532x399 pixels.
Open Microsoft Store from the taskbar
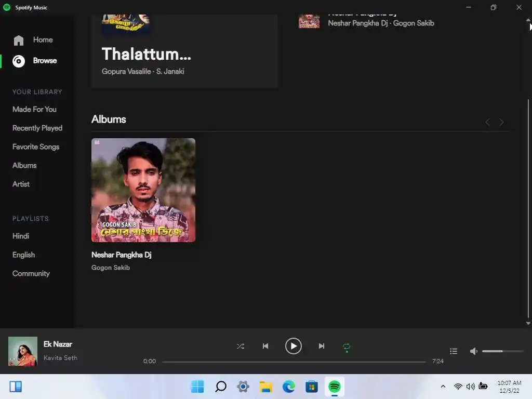pos(312,387)
